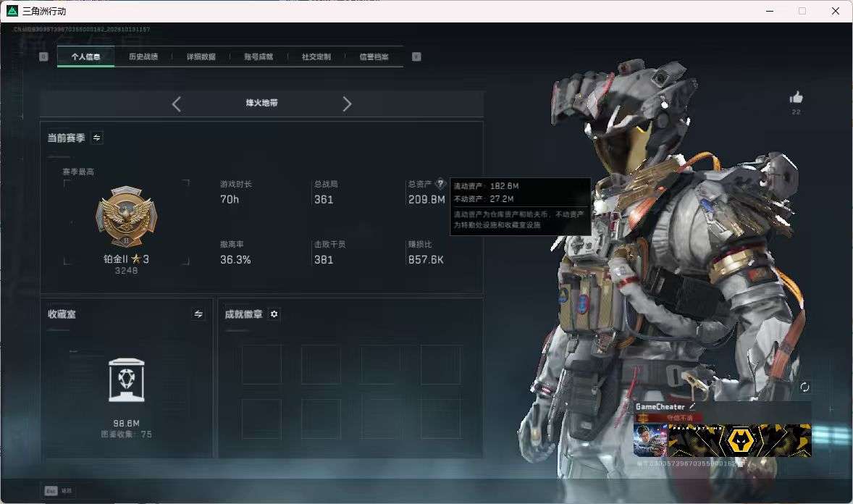Click the E key icon right of the tabs
Screen dimensions: 853x504
click(x=416, y=56)
